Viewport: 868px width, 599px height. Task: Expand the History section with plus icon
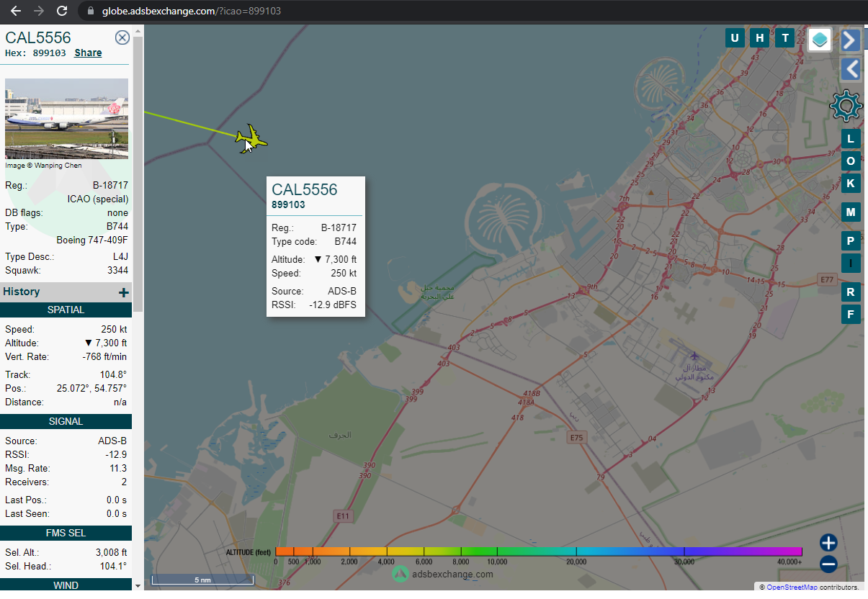(x=124, y=292)
